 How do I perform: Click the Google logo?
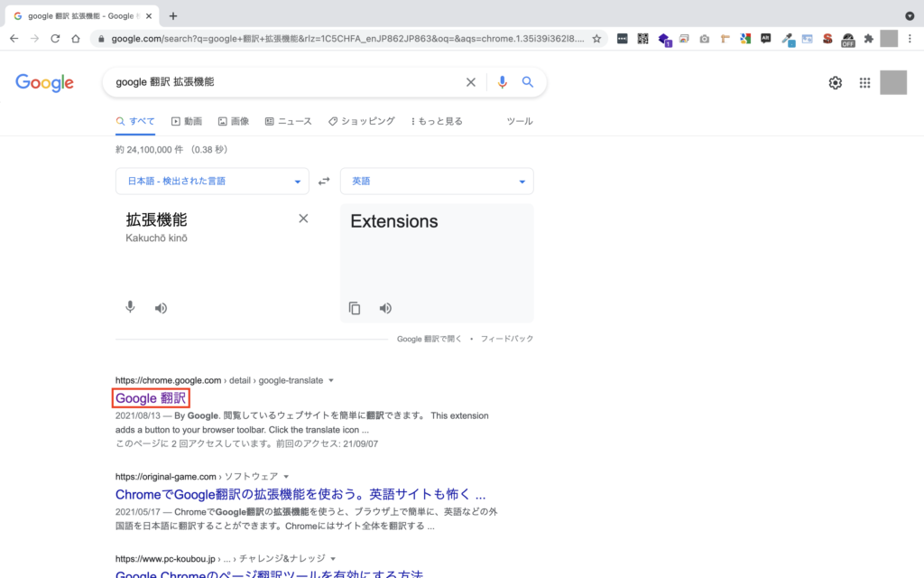(x=45, y=82)
